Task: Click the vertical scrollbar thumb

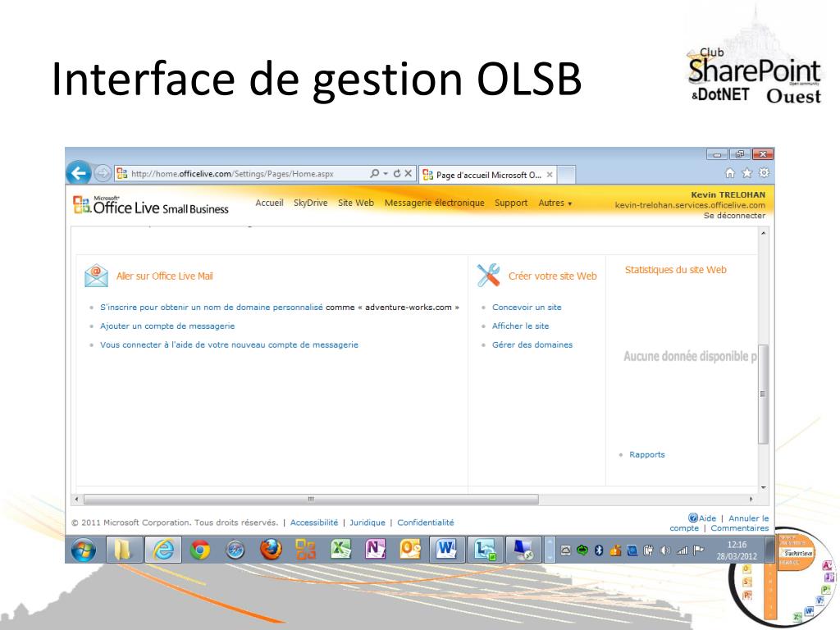Action: tap(763, 395)
